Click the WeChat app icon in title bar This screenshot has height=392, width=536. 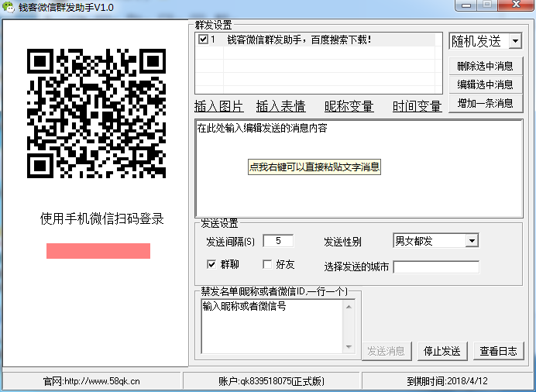coord(8,8)
